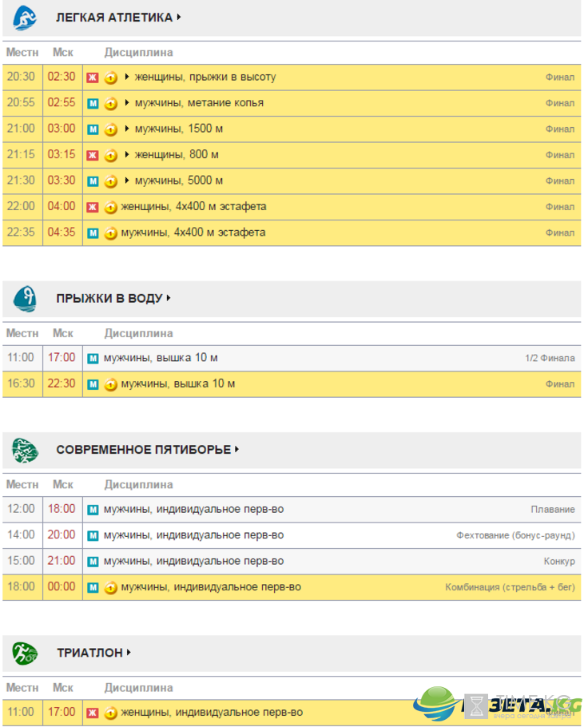588x727 pixels.
Task: Click the blue М icon in pentathlon Плавание row
Action: (93, 510)
